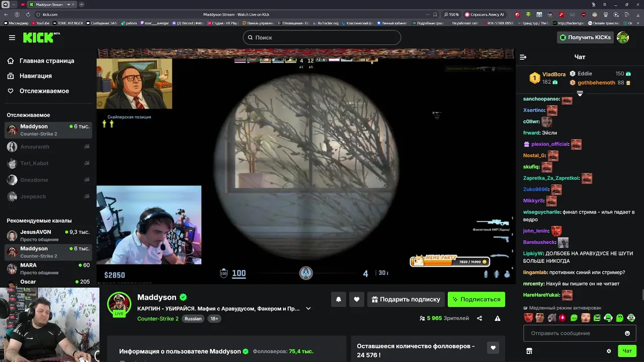The image size is (644, 362).
Task: Click the heart button in the followers goal panel
Action: coord(493,347)
